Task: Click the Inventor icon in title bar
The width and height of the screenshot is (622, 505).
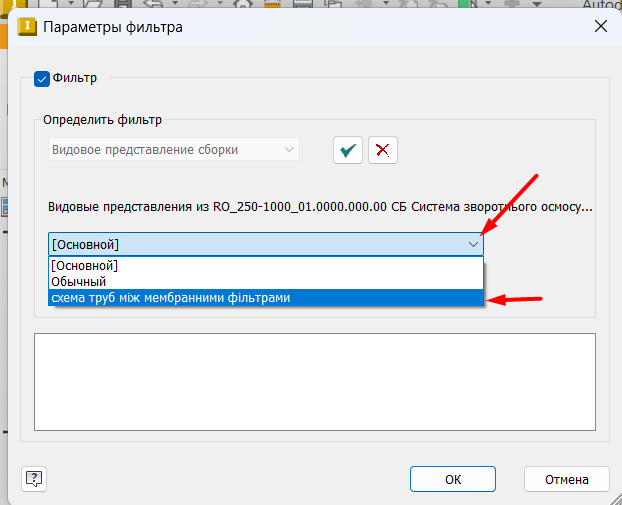Action: 27,27
